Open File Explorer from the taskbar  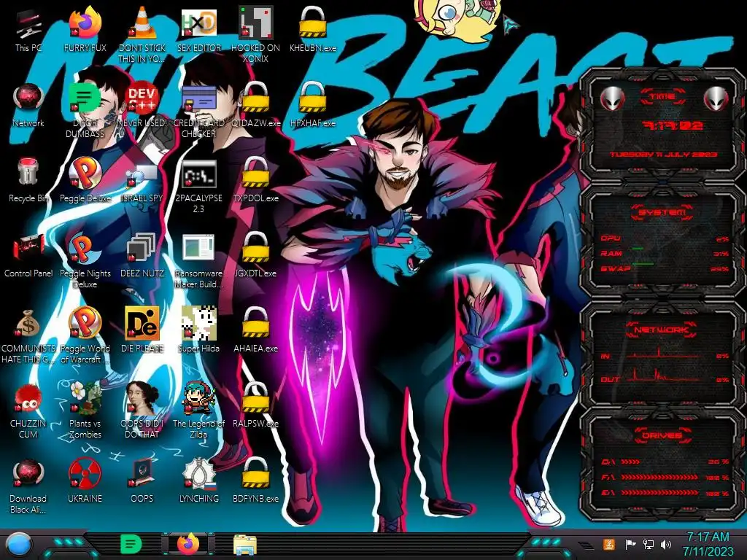(245, 545)
